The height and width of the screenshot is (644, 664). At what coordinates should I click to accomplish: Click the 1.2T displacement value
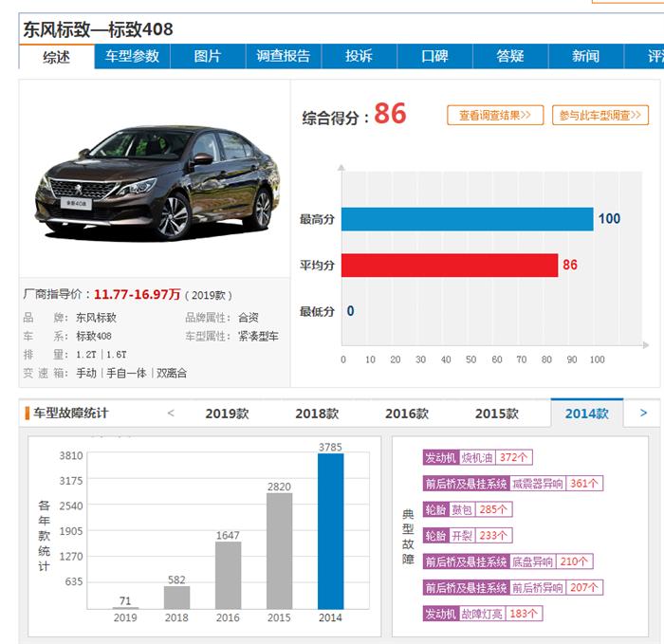(x=86, y=355)
